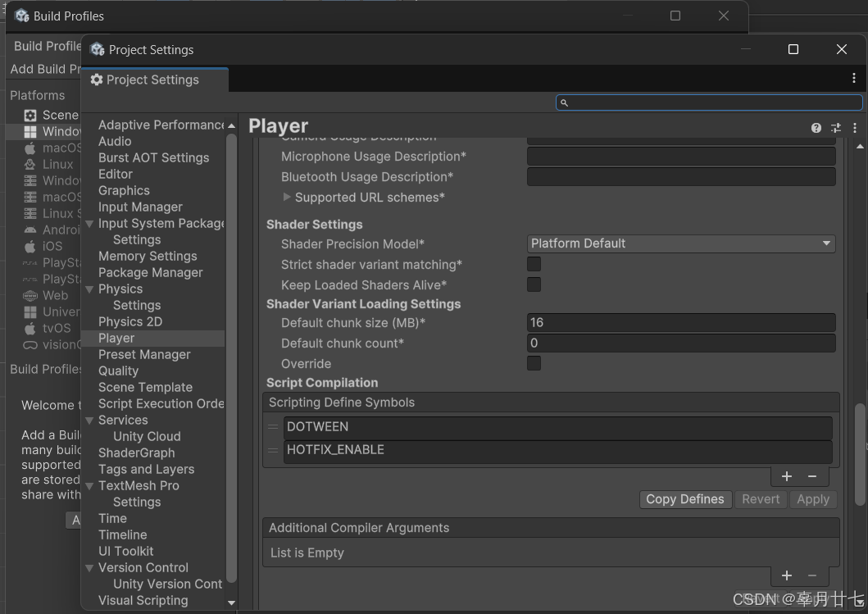
Task: Edit Default chunk size field
Action: pyautogui.click(x=681, y=323)
